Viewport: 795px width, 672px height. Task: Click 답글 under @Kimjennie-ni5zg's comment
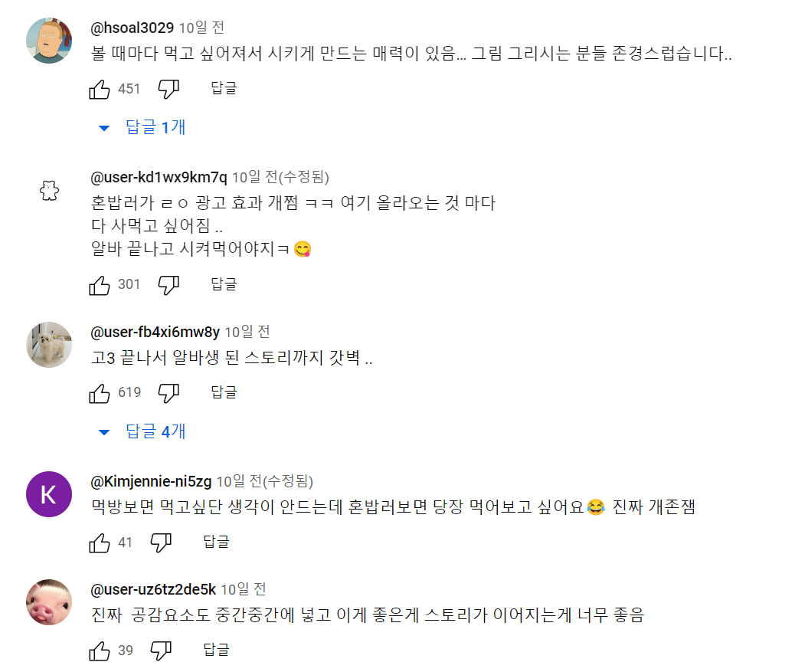pyautogui.click(x=216, y=543)
